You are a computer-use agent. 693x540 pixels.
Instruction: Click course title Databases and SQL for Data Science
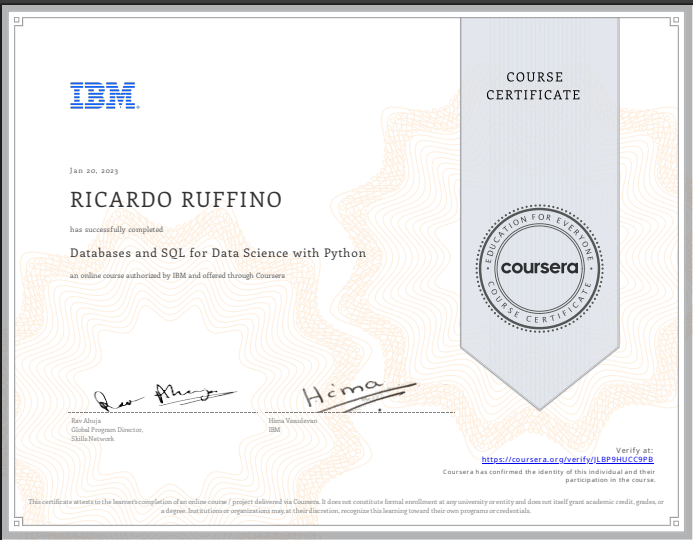pos(218,253)
